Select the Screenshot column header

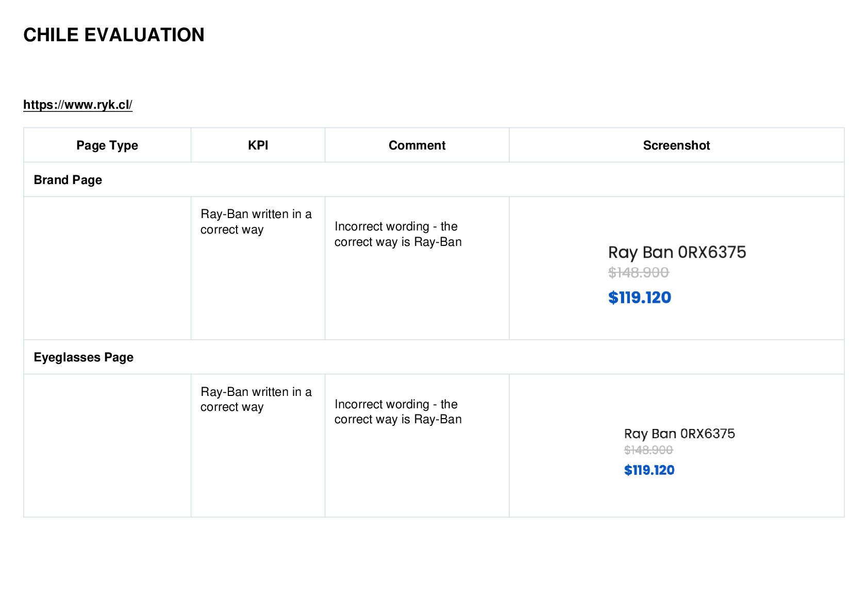(676, 145)
